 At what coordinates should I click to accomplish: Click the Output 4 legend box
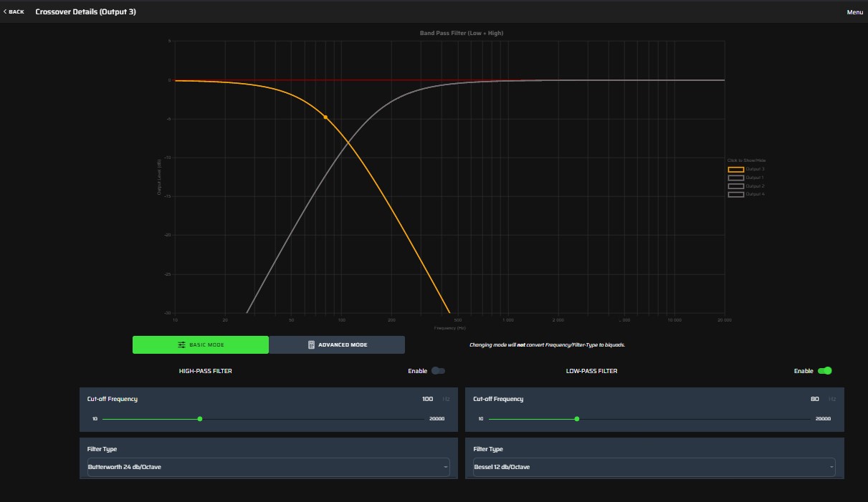tap(735, 194)
